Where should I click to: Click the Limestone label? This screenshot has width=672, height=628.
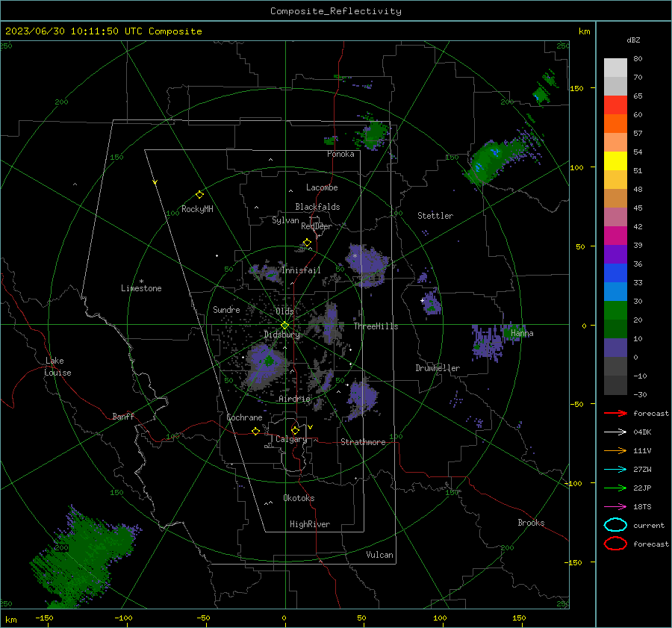(x=141, y=288)
